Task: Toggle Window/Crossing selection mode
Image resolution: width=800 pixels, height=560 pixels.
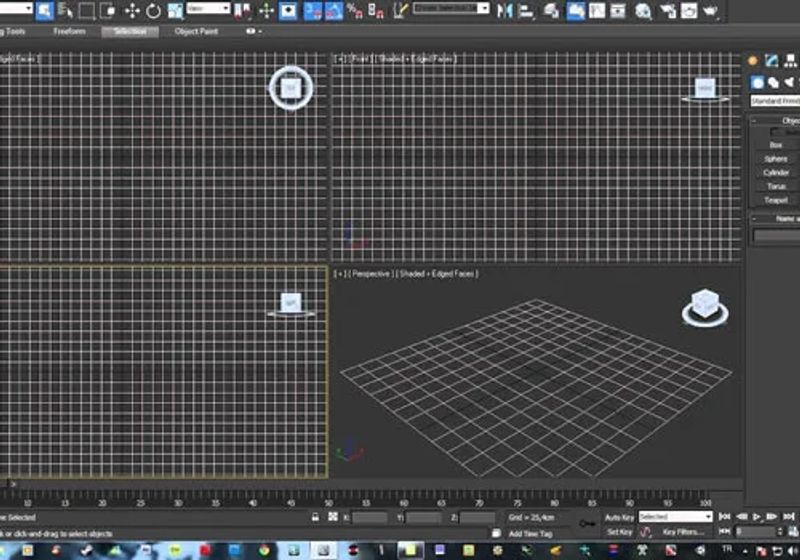Action: pyautogui.click(x=108, y=11)
